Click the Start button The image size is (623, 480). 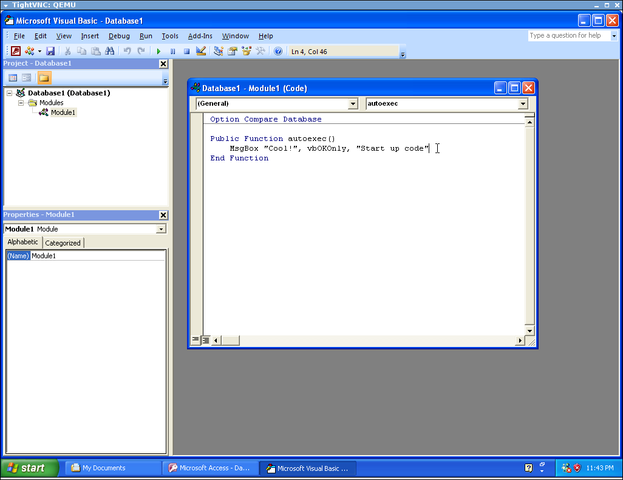30,468
